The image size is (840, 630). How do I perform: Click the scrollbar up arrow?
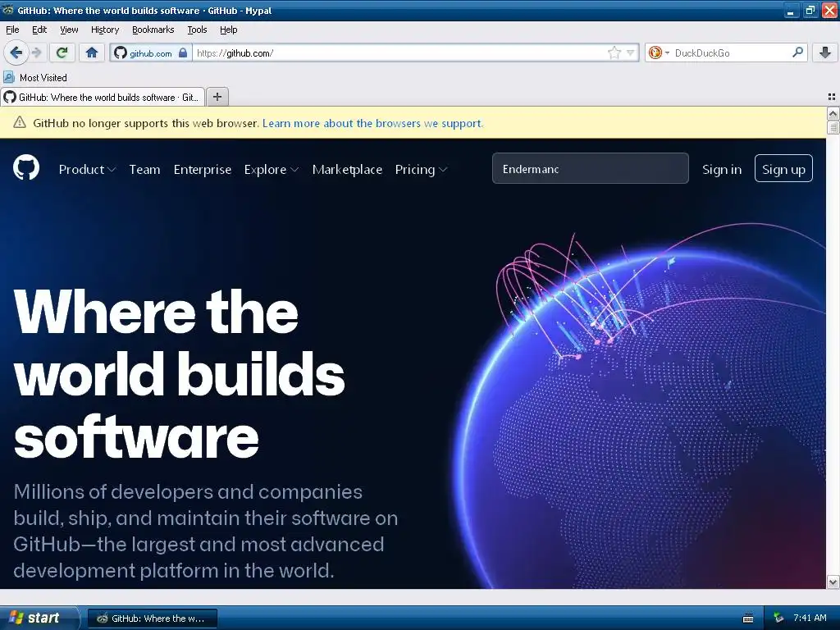point(833,113)
